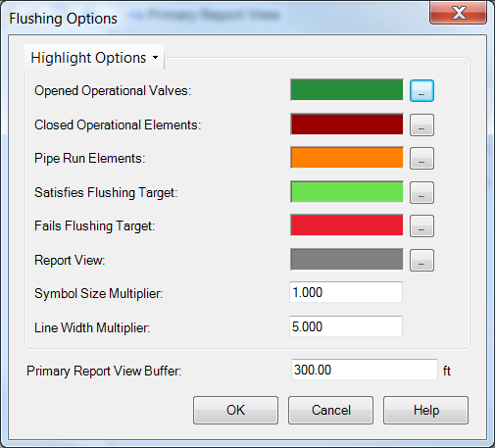Click the orange Pipe Run Elements swatch
This screenshot has width=495, height=448.
coord(347,158)
